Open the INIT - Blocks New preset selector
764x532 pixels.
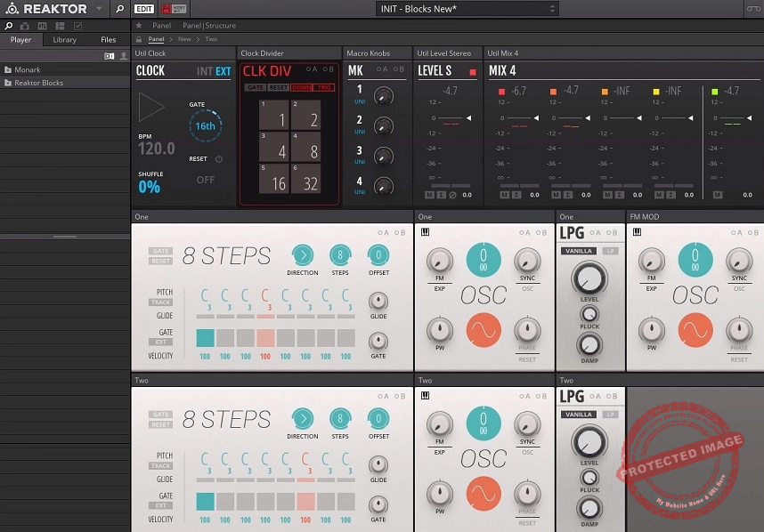(467, 9)
